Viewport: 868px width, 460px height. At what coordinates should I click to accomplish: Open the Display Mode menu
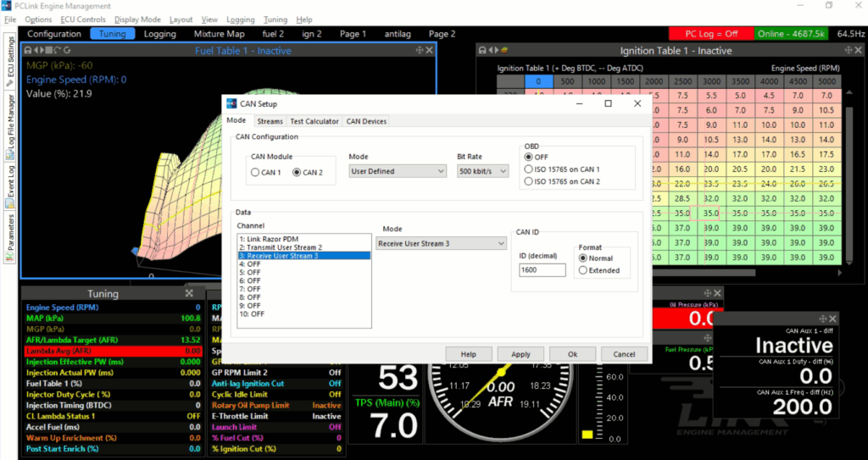[x=137, y=19]
